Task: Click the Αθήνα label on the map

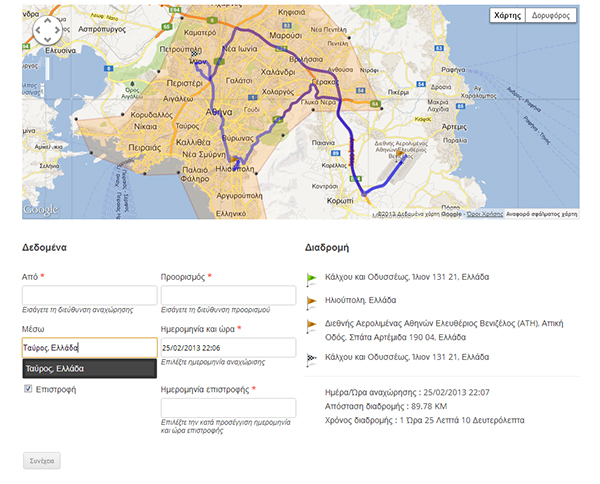Action: (219, 112)
